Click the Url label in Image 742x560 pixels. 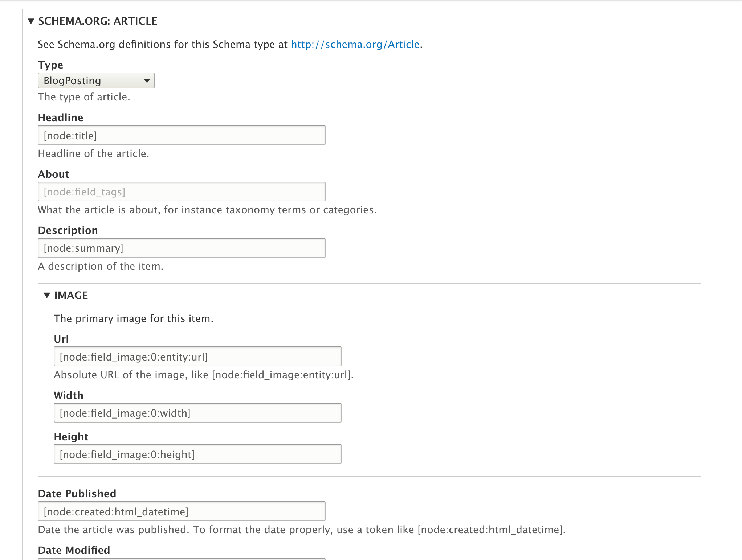click(x=61, y=339)
